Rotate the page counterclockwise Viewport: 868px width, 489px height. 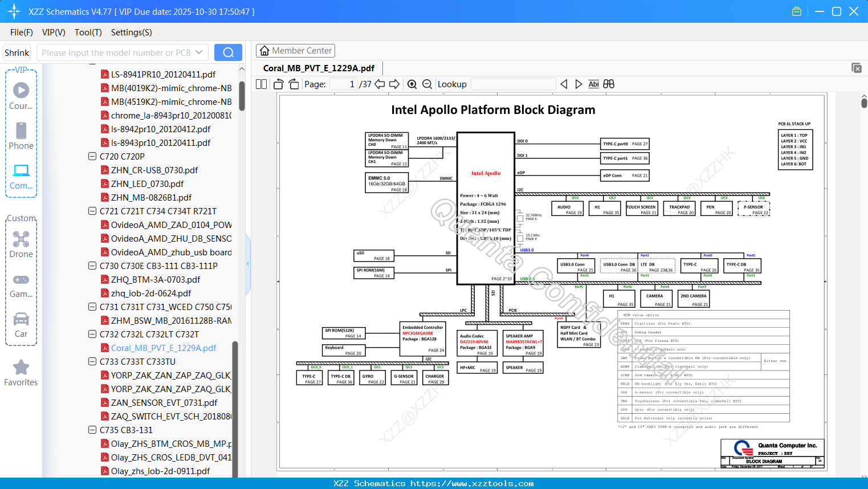pos(279,84)
